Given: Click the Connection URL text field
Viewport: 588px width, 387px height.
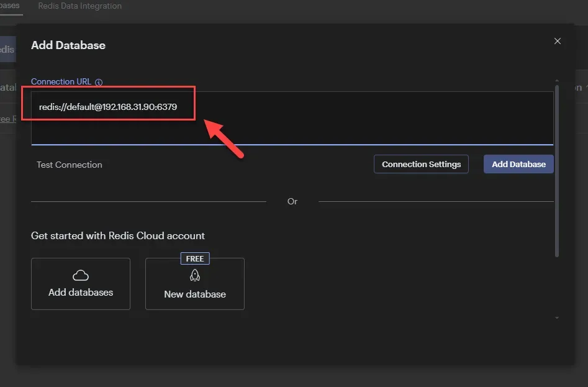Looking at the screenshot, I should [292, 118].
